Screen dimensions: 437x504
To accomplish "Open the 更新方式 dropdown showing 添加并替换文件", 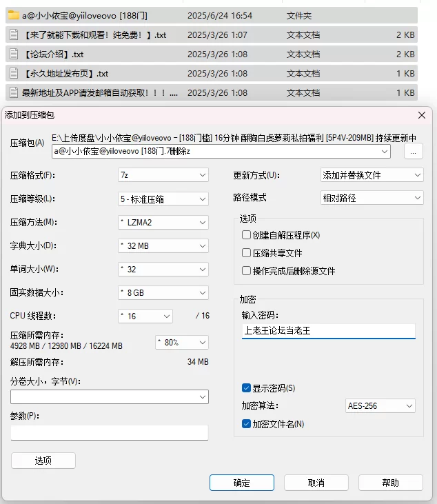I will (x=372, y=175).
